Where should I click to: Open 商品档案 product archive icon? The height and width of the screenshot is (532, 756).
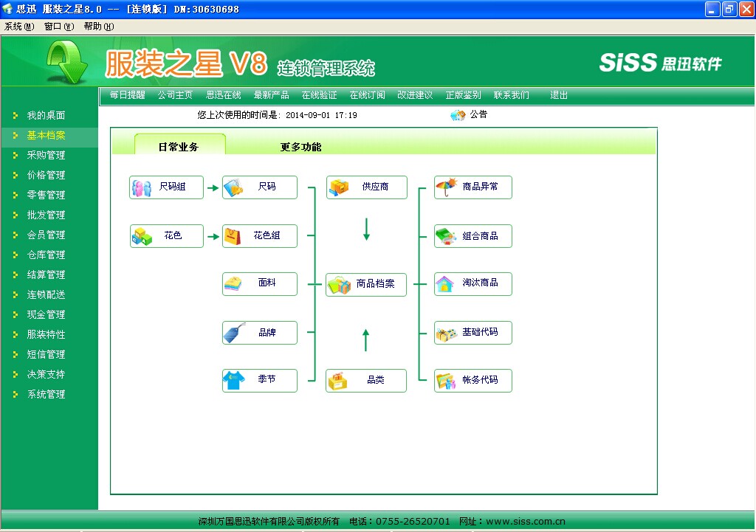coord(339,284)
